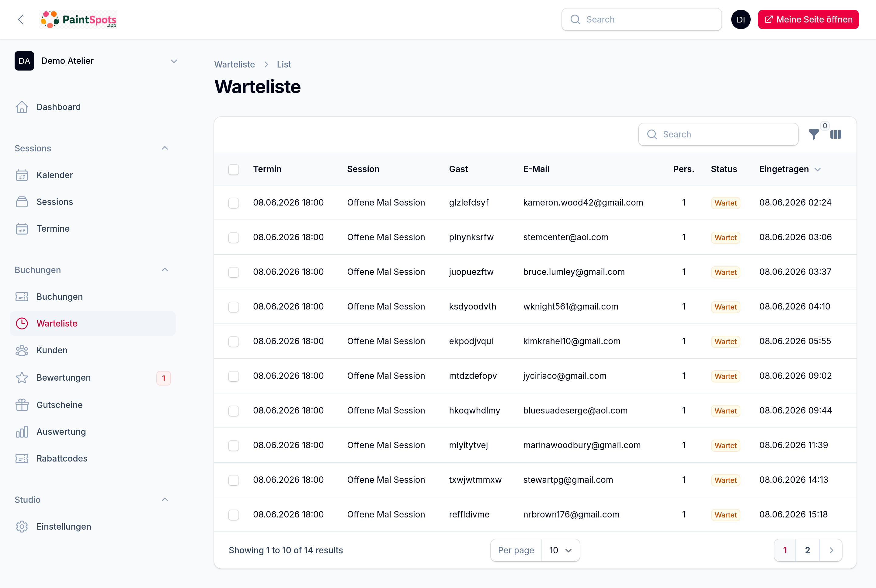Click Showing 1 to 10 of 14 results

[x=286, y=550]
